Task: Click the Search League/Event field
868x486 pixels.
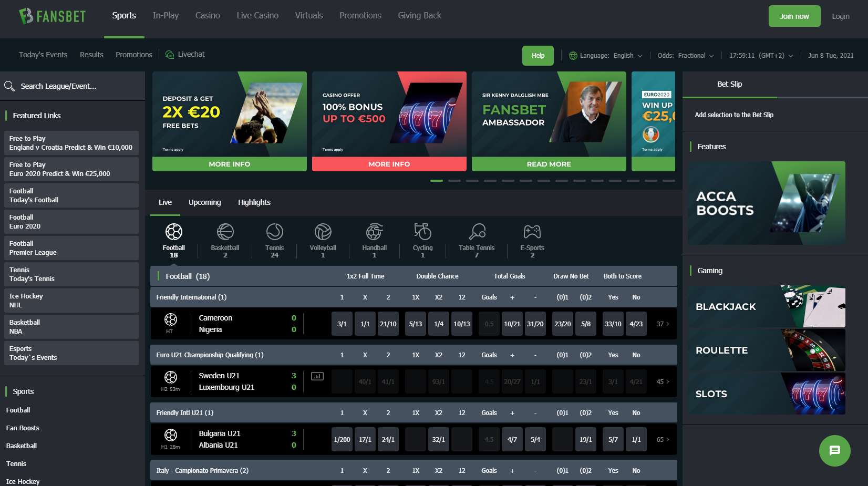Action: tap(73, 86)
